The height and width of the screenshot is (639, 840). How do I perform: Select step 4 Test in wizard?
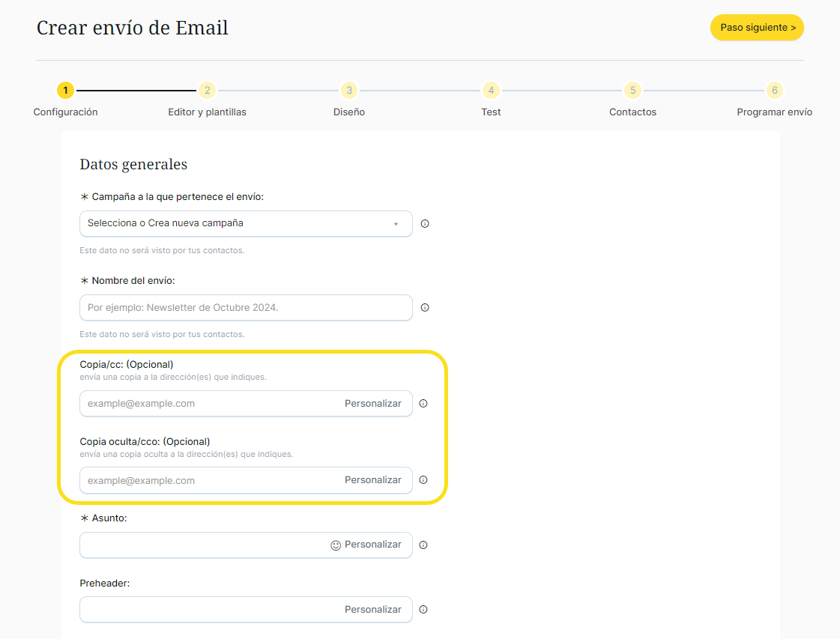coord(491,91)
